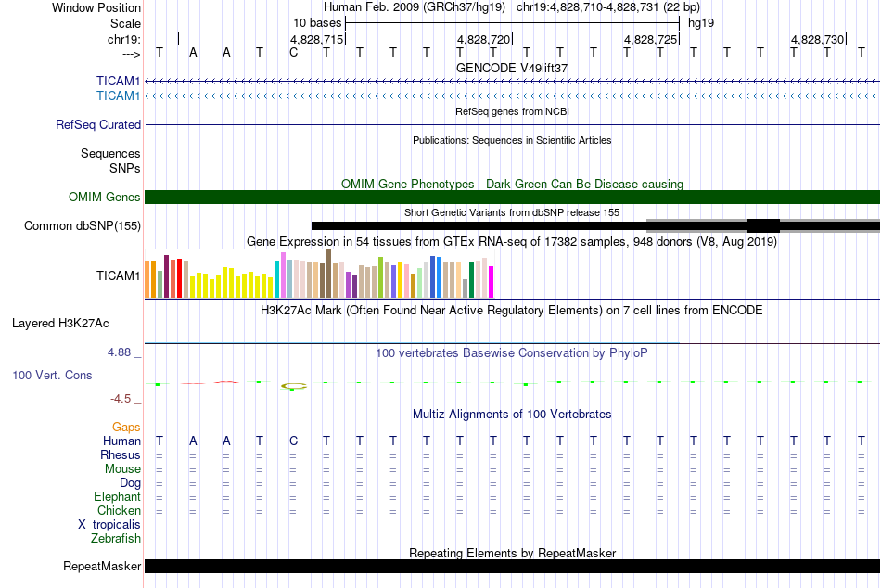
Task: Click the chr19: label in the ruler
Action: [x=124, y=39]
